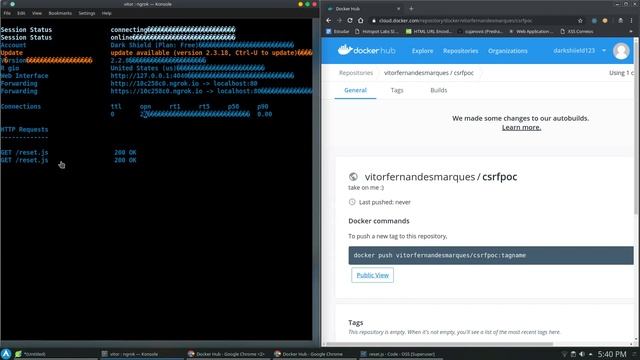Viewport: 640px width, 360px height.
Task: Click the docker push command box
Action: 491,256
